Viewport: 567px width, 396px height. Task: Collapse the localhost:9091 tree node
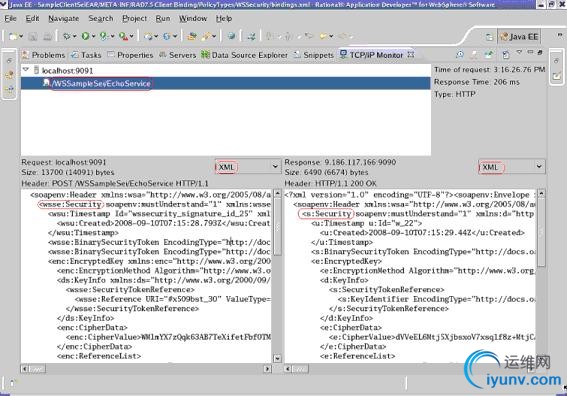click(x=26, y=69)
